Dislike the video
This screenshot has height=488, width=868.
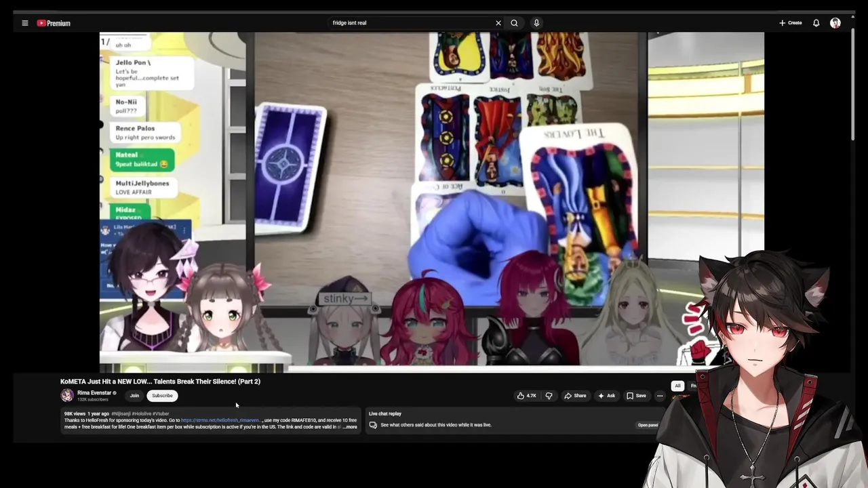pyautogui.click(x=549, y=396)
